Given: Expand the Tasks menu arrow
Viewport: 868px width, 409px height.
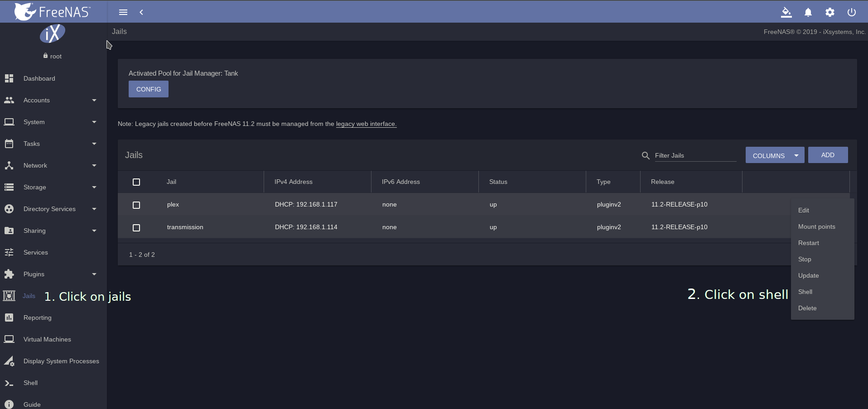Looking at the screenshot, I should pyautogui.click(x=94, y=144).
